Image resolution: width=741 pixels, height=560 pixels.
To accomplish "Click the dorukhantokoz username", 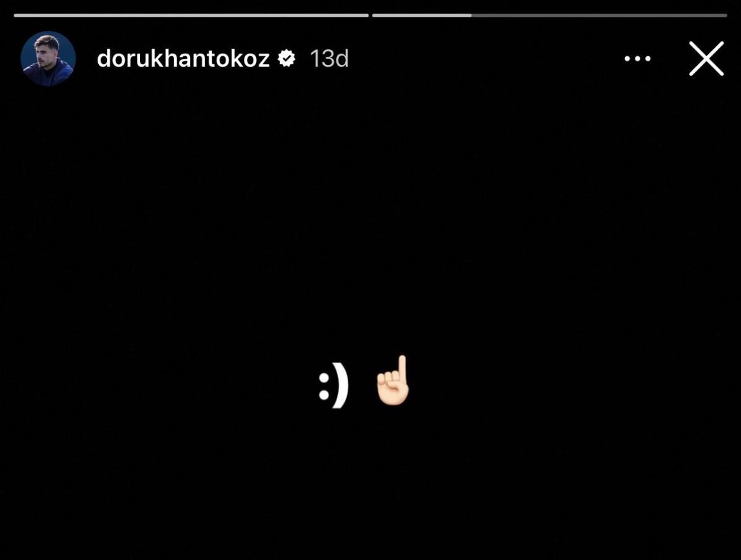I will tap(183, 59).
